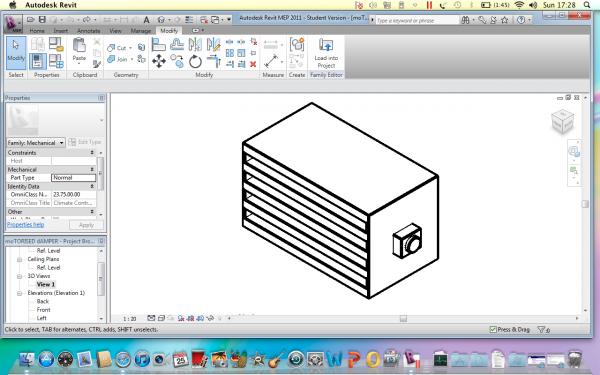Click the Properties help link
This screenshot has width=600, height=375.
coord(26,225)
